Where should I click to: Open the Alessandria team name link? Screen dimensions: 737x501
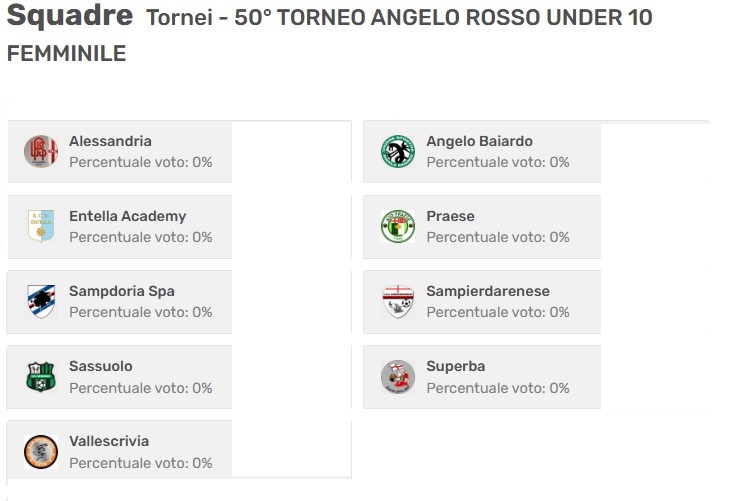pos(110,141)
